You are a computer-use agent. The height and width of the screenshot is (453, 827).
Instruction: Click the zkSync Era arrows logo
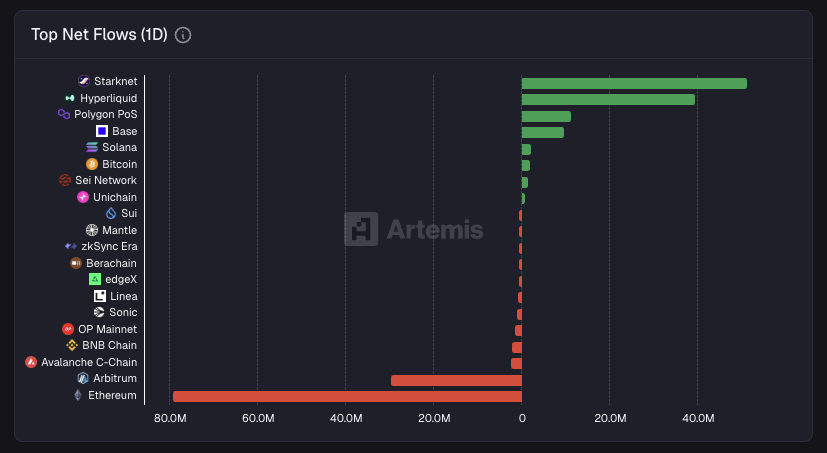pos(71,246)
